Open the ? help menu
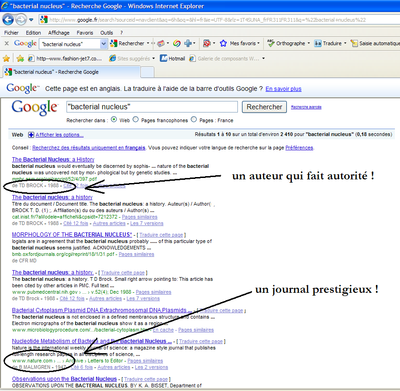Screen dimensions: 400x391 coord(122,33)
